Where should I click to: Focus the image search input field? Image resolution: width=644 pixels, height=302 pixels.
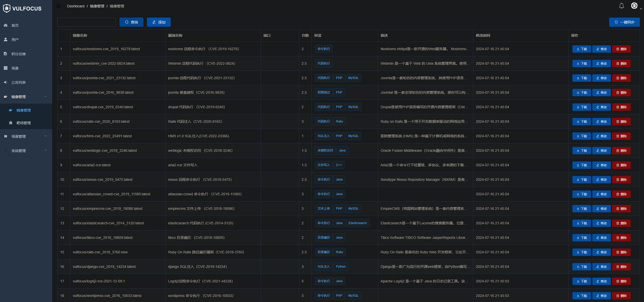coord(87,22)
